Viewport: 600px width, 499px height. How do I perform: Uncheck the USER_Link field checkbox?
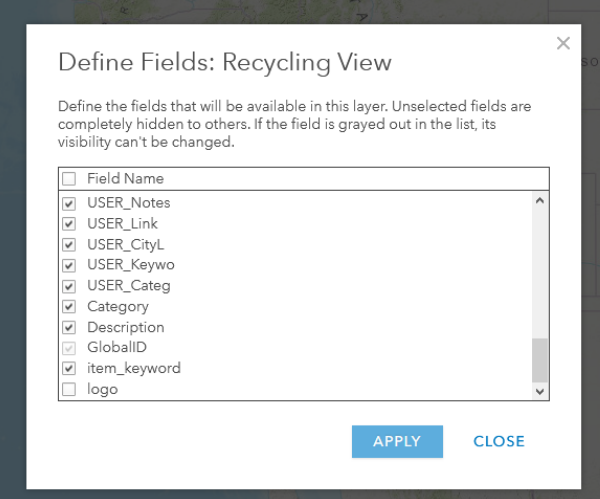tap(69, 224)
